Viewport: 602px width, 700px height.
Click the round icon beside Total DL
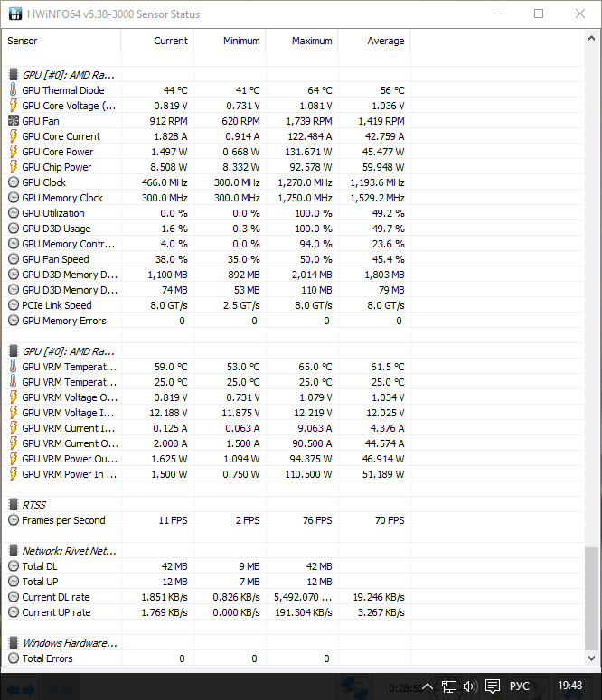coord(14,566)
